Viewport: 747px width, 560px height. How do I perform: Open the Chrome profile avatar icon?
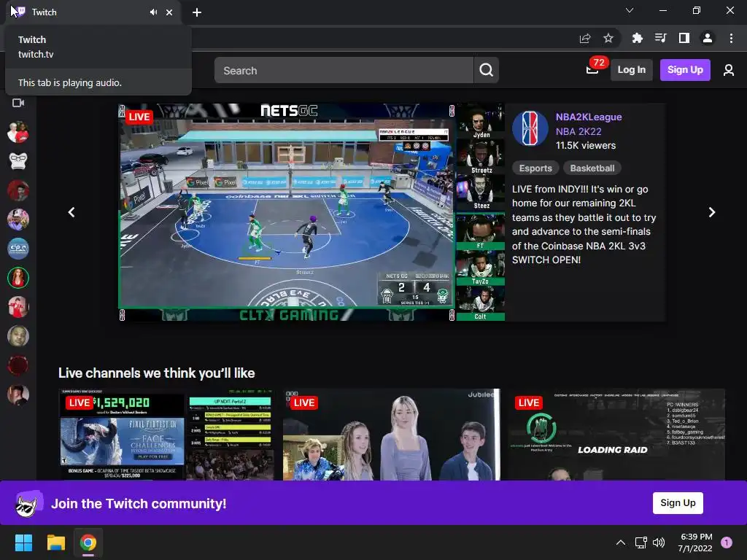click(x=708, y=38)
